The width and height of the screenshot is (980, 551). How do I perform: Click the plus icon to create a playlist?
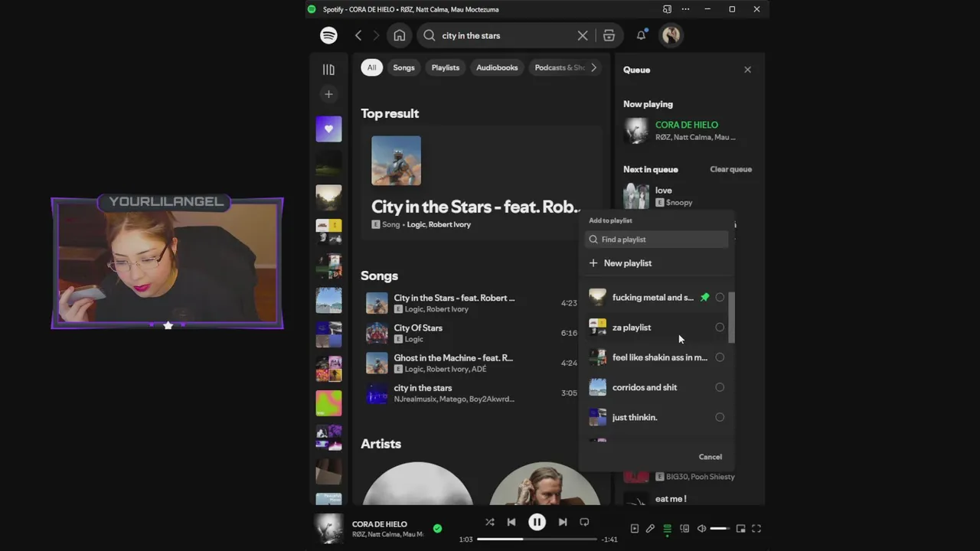pos(328,94)
